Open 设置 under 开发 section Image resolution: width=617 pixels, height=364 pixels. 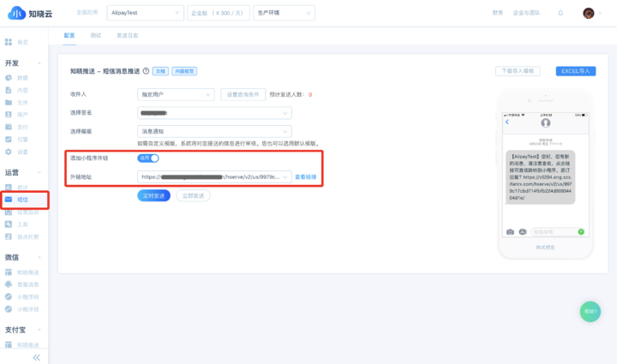tap(23, 152)
